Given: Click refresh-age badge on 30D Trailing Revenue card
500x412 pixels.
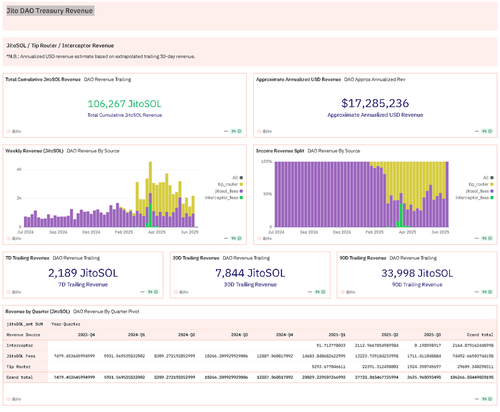Looking at the screenshot, I should click(320, 292).
